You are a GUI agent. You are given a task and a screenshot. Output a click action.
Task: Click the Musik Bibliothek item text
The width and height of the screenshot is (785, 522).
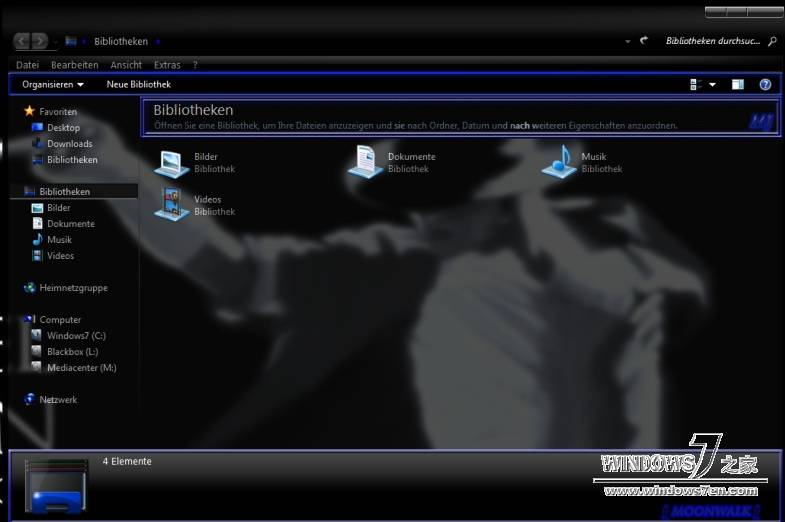[x=602, y=163]
